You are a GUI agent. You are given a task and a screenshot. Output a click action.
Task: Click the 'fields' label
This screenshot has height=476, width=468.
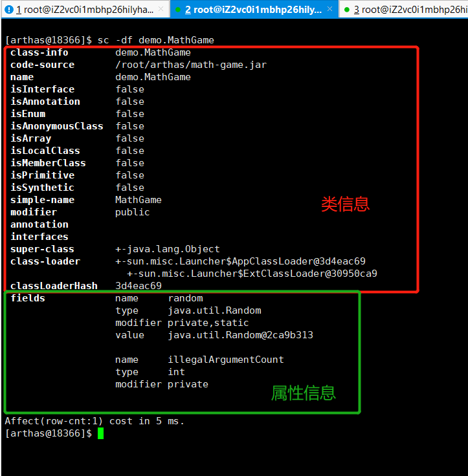click(x=28, y=298)
